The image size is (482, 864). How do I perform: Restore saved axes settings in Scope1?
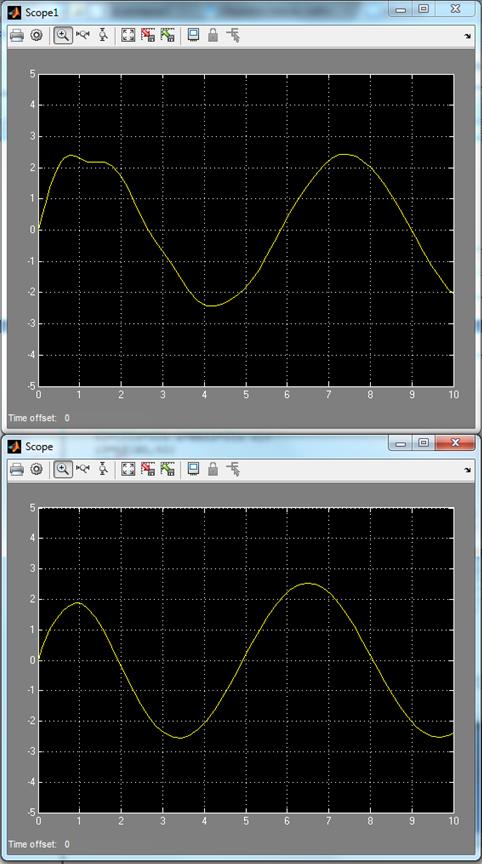pos(167,36)
